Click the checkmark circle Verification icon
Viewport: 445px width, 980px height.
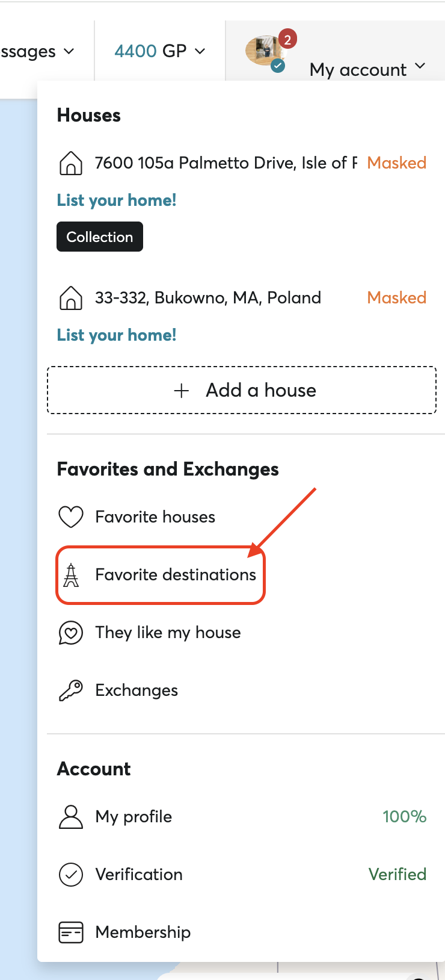click(x=71, y=875)
